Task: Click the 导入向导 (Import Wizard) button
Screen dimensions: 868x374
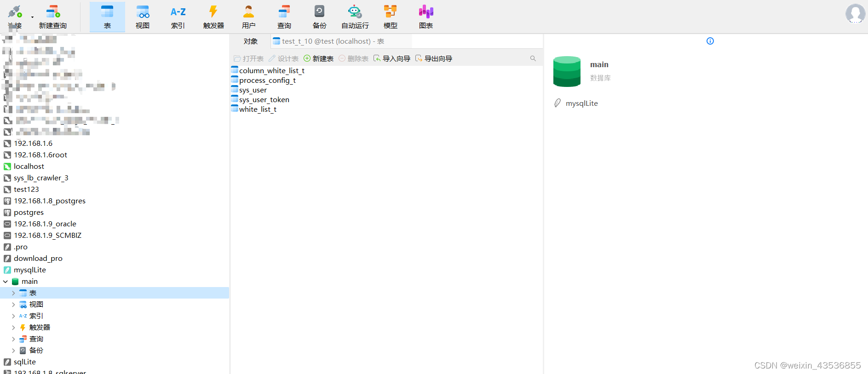Action: (392, 58)
